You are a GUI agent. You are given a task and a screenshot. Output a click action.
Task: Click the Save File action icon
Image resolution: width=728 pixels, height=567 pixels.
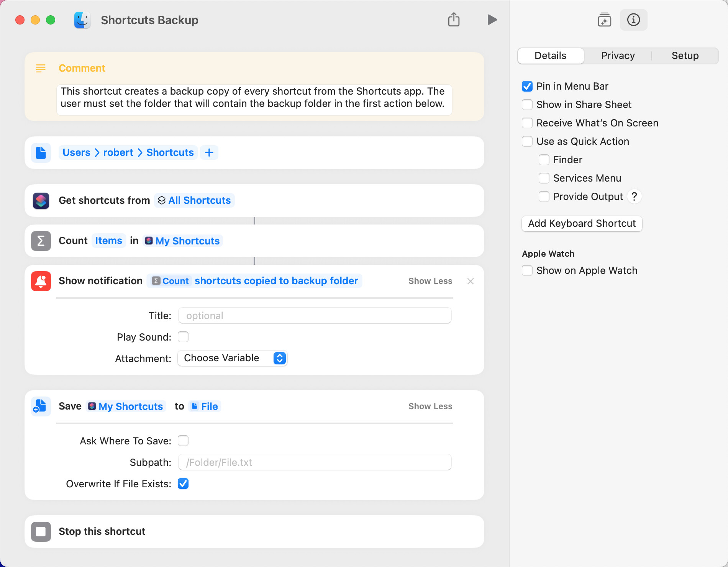pos(41,406)
